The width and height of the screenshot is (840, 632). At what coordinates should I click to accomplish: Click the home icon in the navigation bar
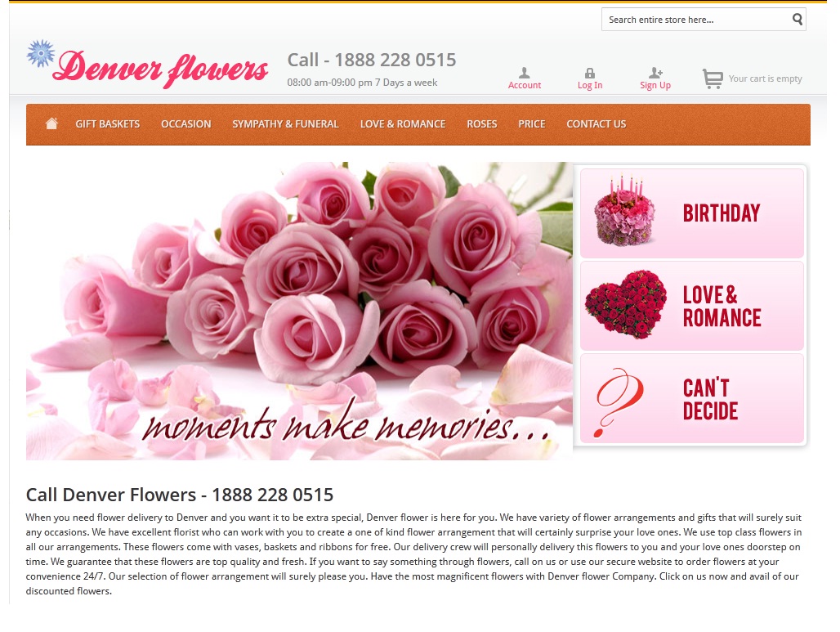pos(51,123)
